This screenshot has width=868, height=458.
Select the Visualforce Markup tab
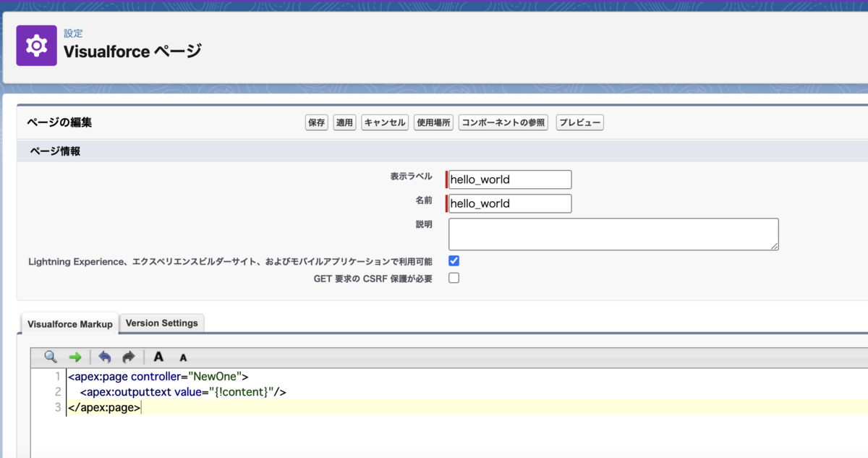(x=69, y=323)
